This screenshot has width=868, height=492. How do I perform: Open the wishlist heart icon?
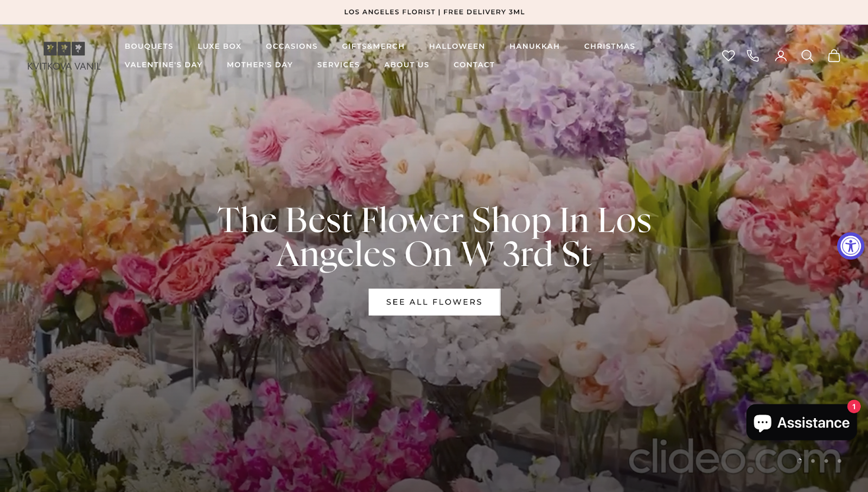728,55
